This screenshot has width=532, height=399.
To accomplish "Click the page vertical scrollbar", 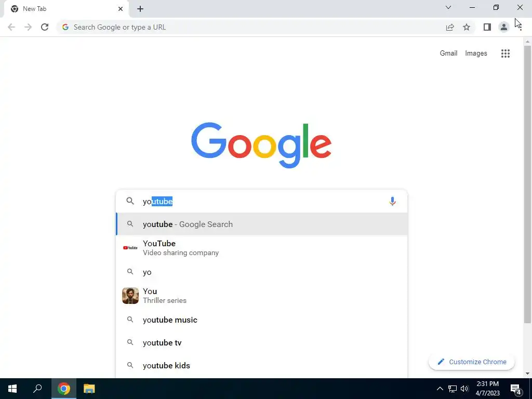I will (527, 184).
